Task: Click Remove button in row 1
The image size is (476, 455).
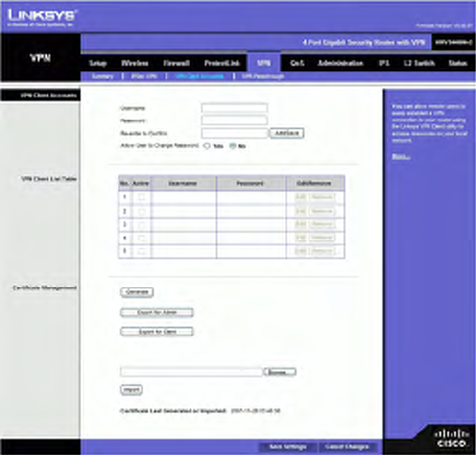Action: [x=322, y=197]
